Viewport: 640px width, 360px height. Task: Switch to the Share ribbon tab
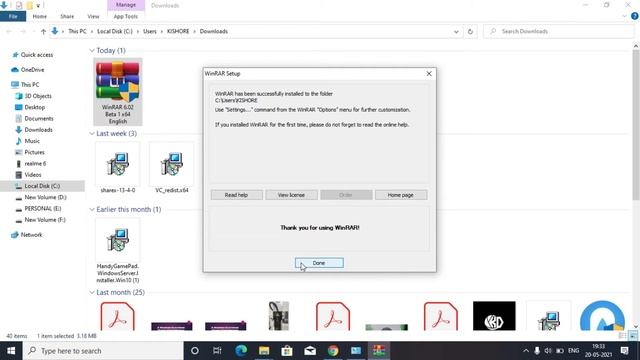coord(67,16)
